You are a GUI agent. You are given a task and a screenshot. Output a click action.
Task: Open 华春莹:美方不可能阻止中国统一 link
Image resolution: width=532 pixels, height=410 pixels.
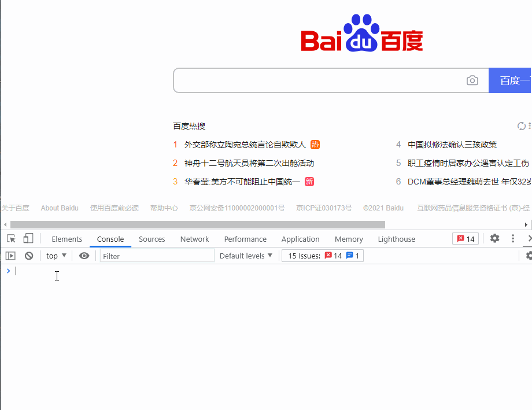point(242,182)
